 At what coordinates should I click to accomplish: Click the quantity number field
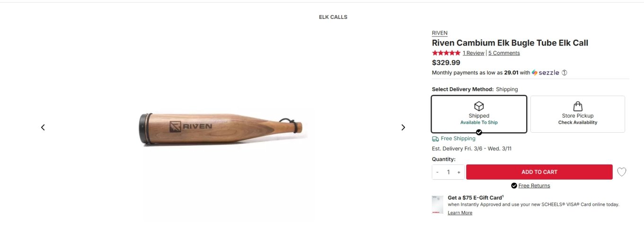tap(448, 172)
